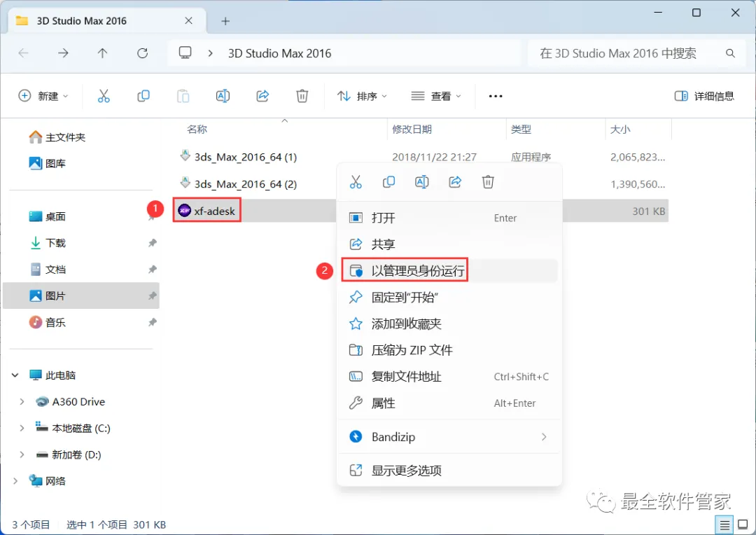Click the chevron after computer icon in address bar

coord(210,53)
